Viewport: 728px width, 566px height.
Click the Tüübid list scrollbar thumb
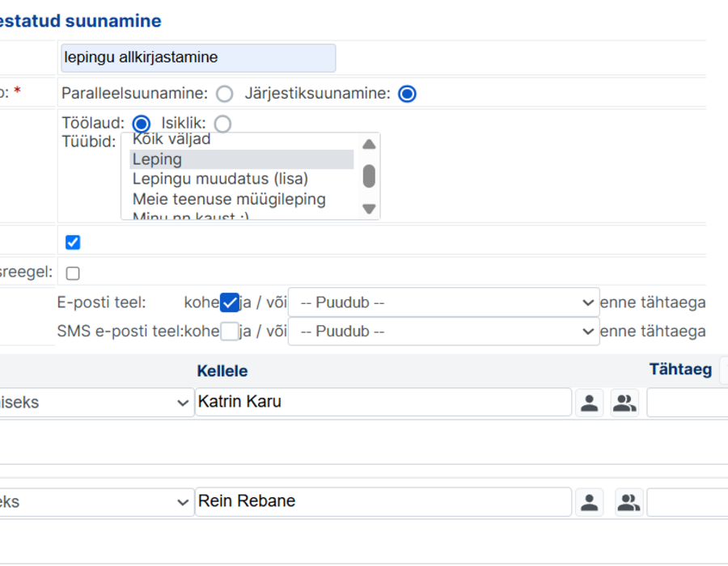tap(369, 176)
